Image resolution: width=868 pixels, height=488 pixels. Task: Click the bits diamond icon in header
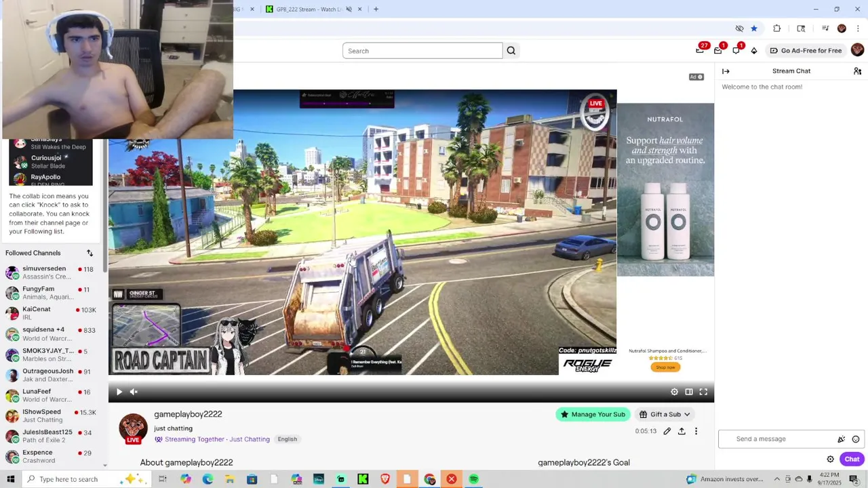click(754, 51)
